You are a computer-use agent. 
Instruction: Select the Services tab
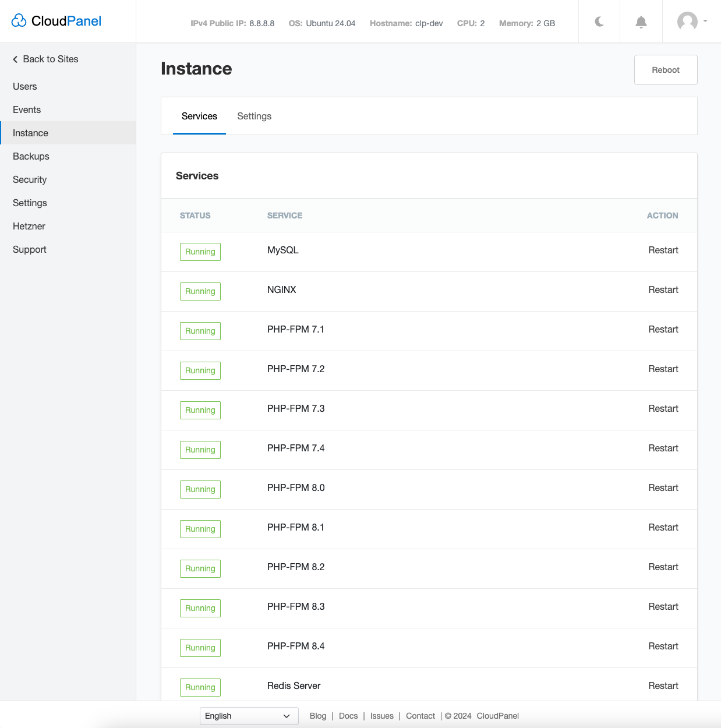[x=199, y=116]
